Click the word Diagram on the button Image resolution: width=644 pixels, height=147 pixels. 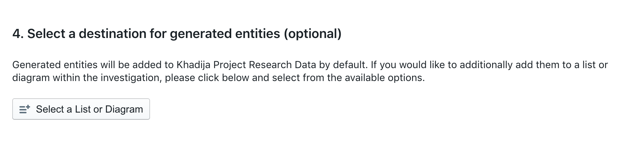point(124,109)
